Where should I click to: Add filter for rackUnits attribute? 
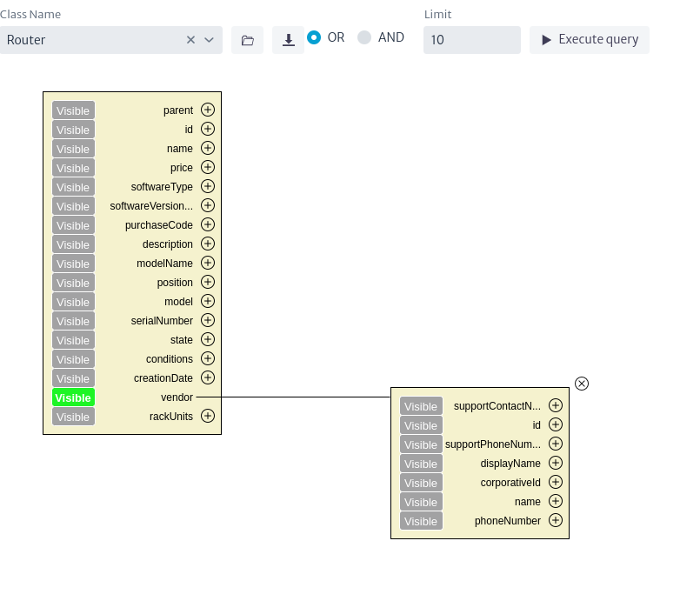point(208,416)
